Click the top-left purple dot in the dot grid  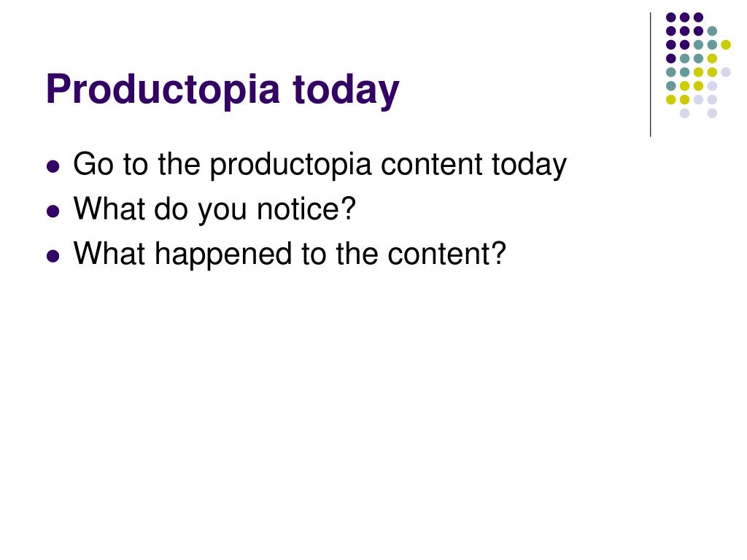(671, 17)
